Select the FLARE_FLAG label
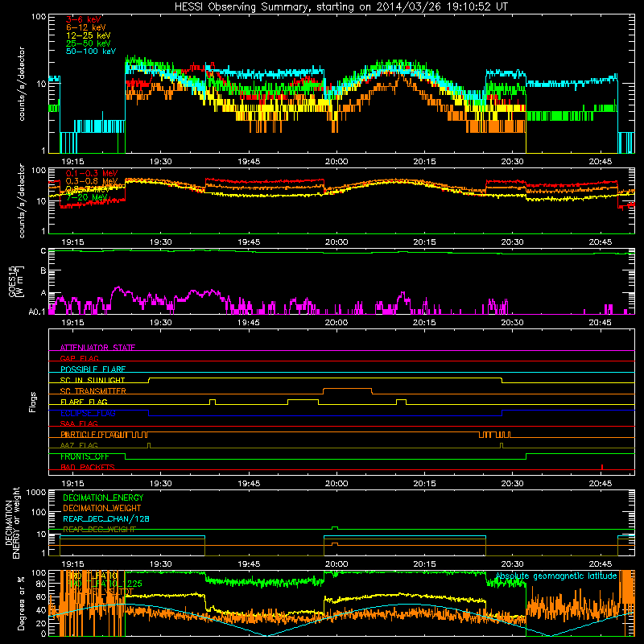This screenshot has height=644, width=644. [x=84, y=402]
